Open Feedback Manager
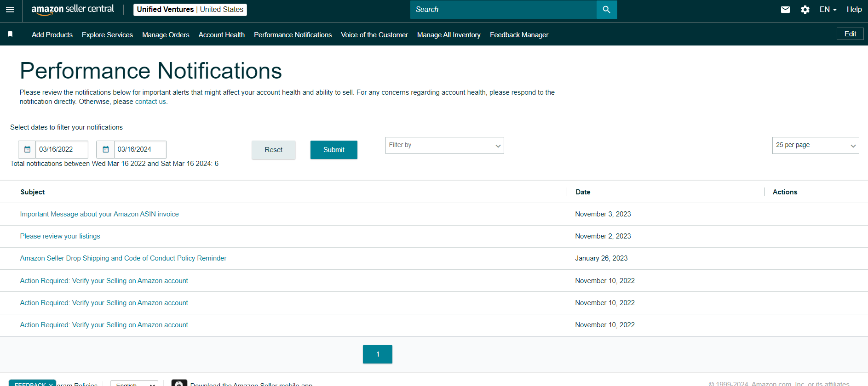Viewport: 868px width, 386px height. 519,35
